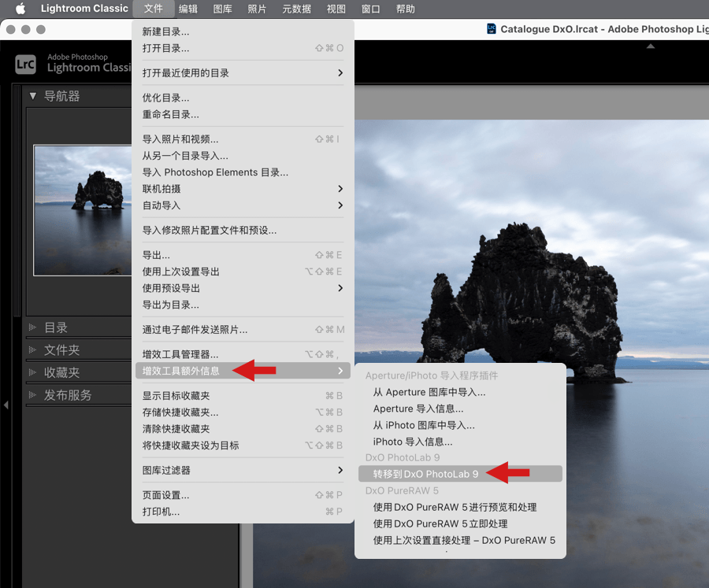Hide the left panel group arrow

(x=6, y=405)
